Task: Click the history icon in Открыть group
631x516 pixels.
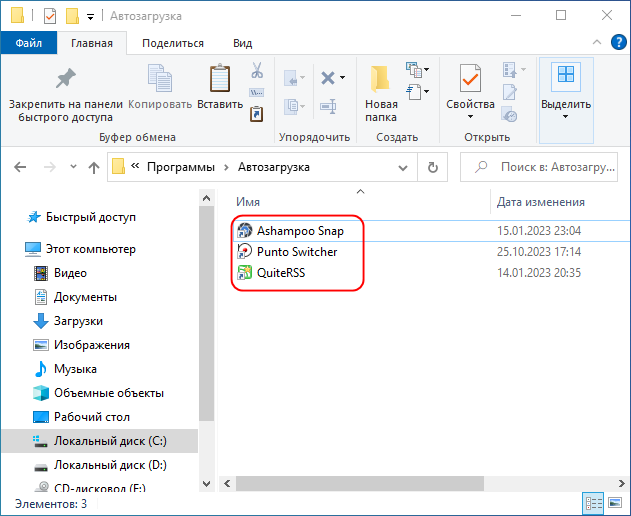Action: [x=510, y=114]
